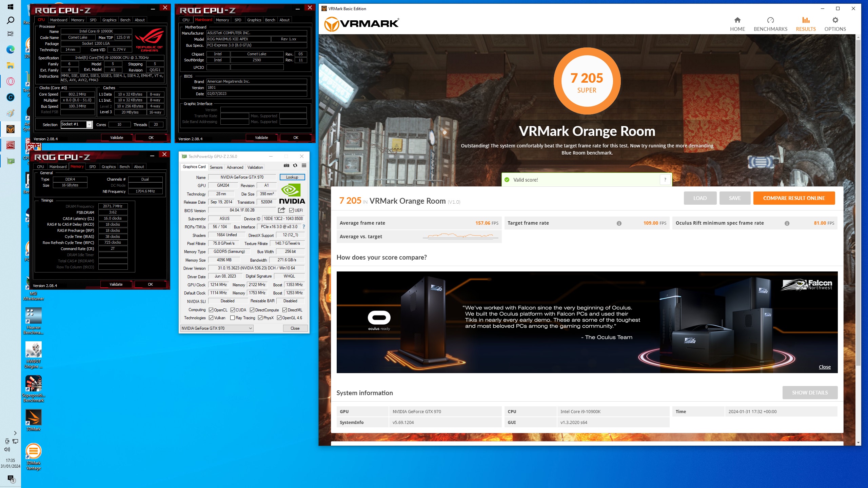This screenshot has width=868, height=488.
Task: Click SHOW DETAILS button
Action: coord(810,392)
